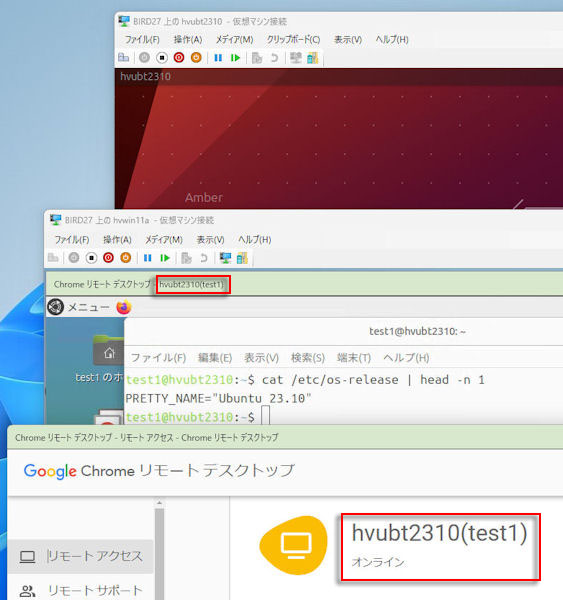Open 表示(V) menu in hvwin11a window
This screenshot has height=600, width=563.
(x=211, y=240)
